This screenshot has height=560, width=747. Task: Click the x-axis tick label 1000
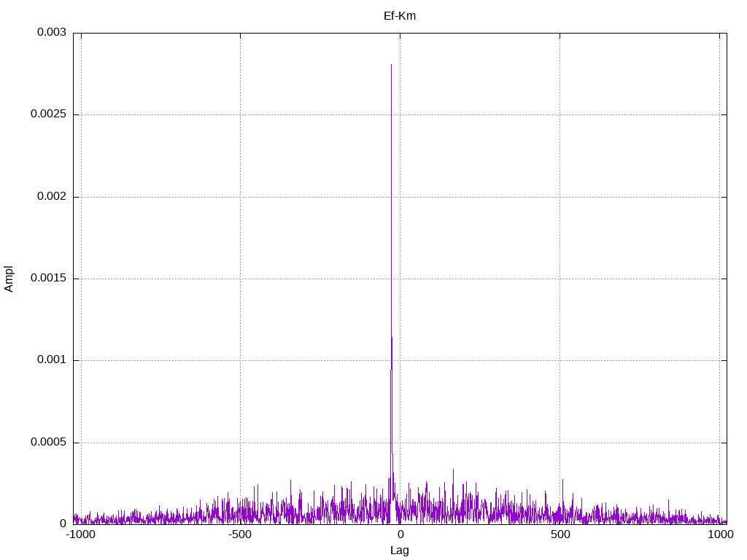click(x=720, y=534)
